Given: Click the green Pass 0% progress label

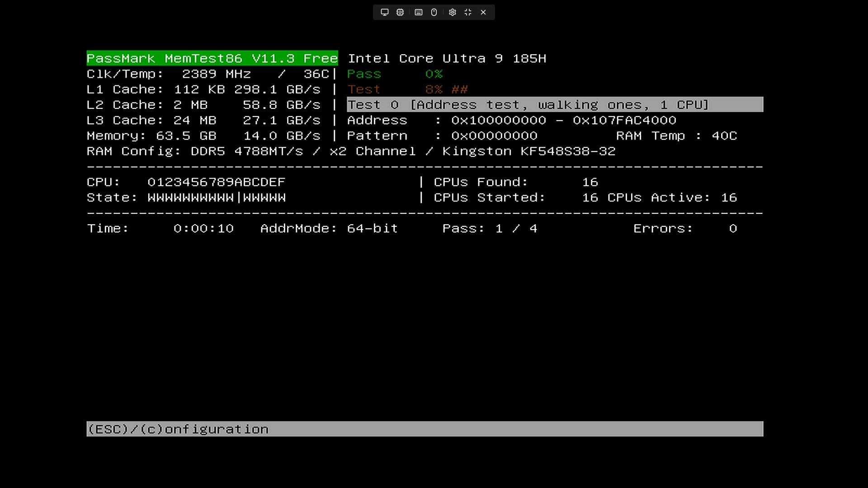Looking at the screenshot, I should 394,74.
